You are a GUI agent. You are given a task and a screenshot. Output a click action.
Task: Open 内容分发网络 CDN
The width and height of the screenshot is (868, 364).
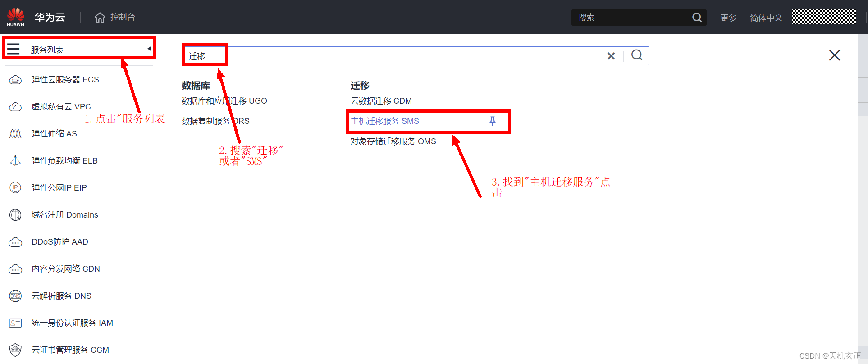[x=66, y=269]
